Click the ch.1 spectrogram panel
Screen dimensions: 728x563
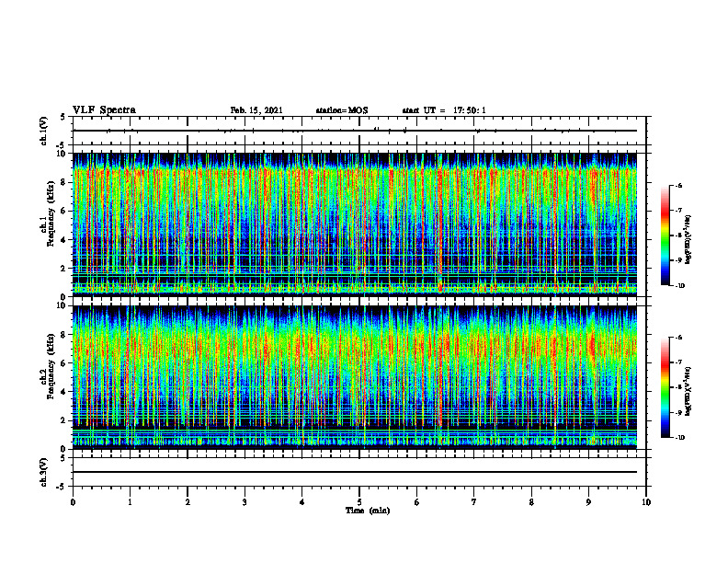(x=355, y=224)
